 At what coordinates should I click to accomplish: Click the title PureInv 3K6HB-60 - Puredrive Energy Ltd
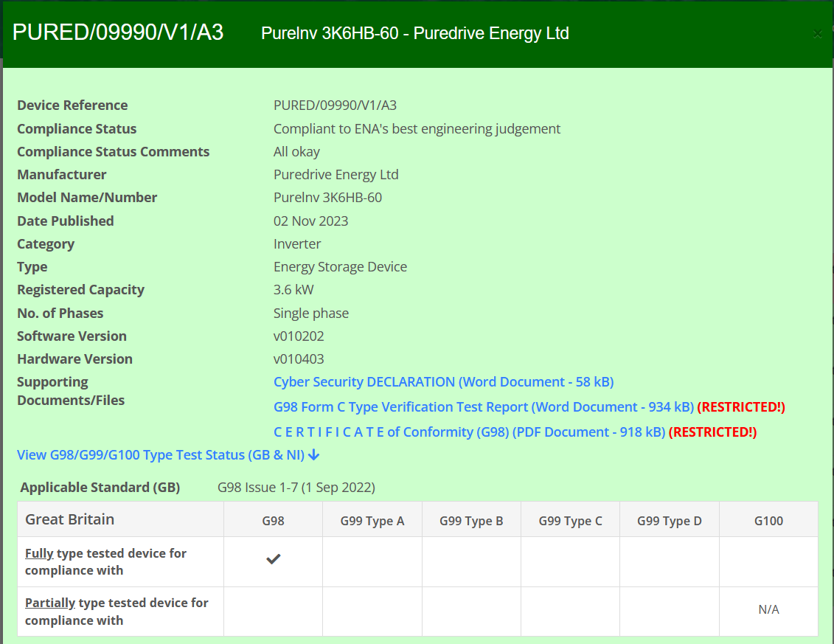415,33
